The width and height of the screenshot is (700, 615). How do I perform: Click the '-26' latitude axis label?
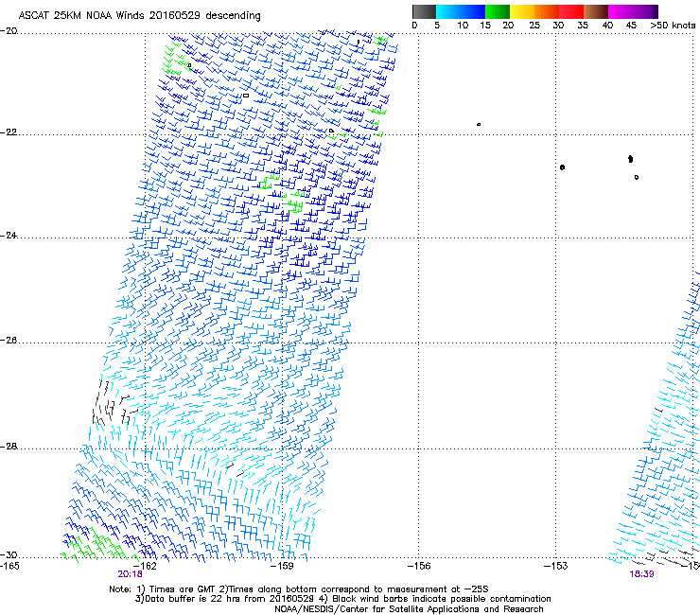[x=9, y=340]
